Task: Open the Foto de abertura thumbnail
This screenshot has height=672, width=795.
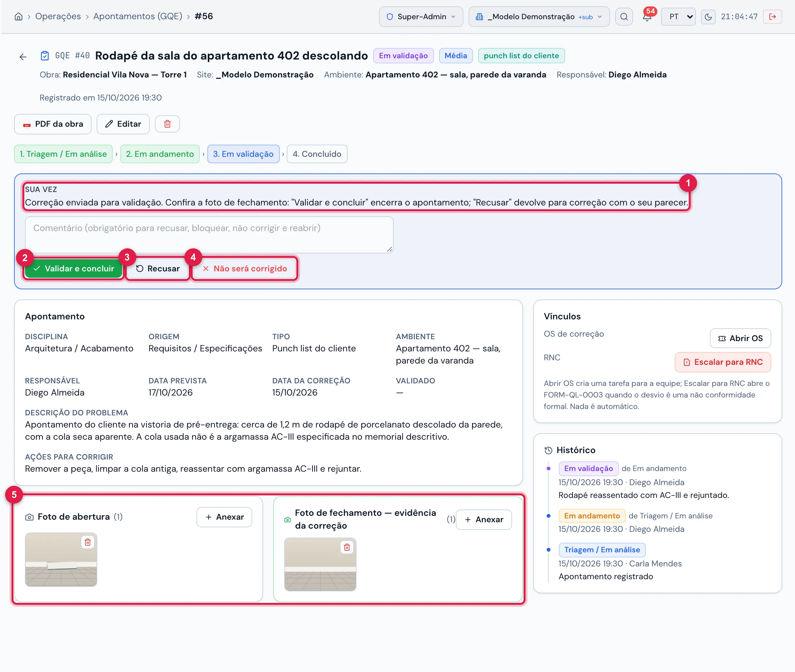Action: [61, 559]
